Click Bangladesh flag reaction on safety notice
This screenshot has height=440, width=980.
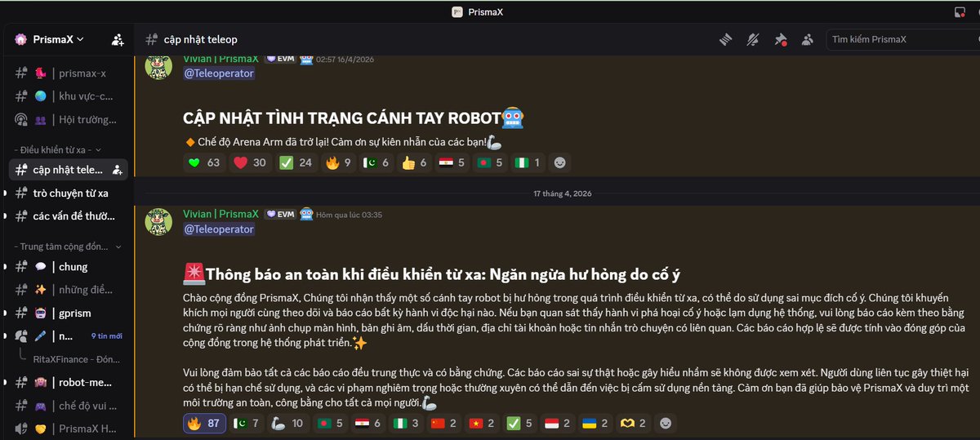tap(328, 423)
